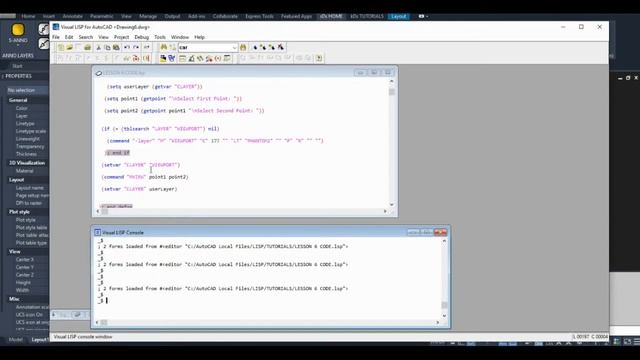640x360 pixels.
Task: Collapse the 3D Visualization properties section
Action: tap(26, 163)
